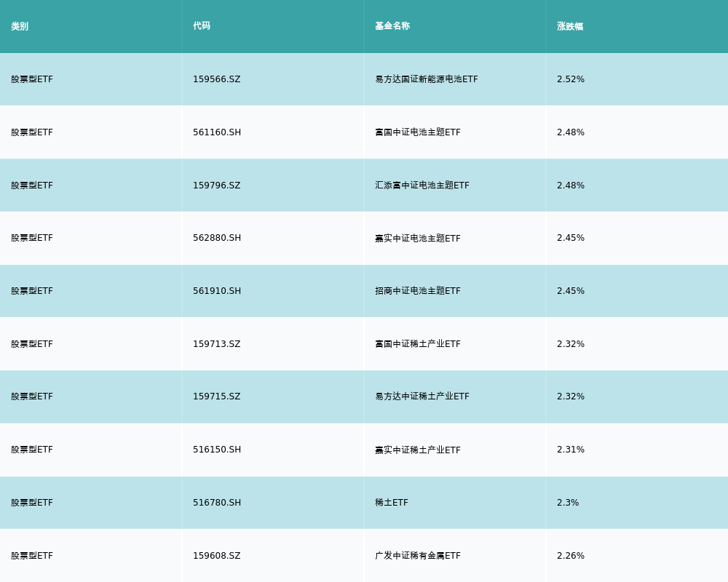This screenshot has height=582, width=728.
Task: Select fund code 159796.SZ
Action: [x=217, y=186]
